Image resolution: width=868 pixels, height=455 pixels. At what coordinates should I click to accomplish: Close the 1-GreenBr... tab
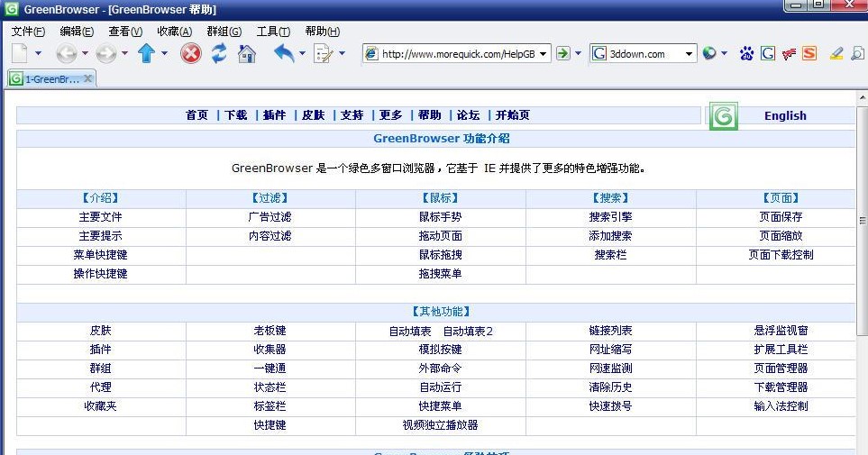click(87, 78)
